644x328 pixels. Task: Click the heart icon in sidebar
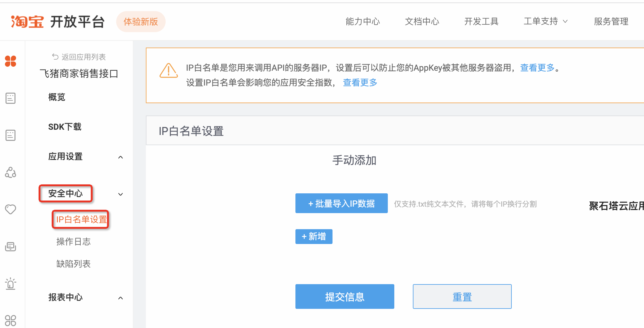[x=11, y=209]
